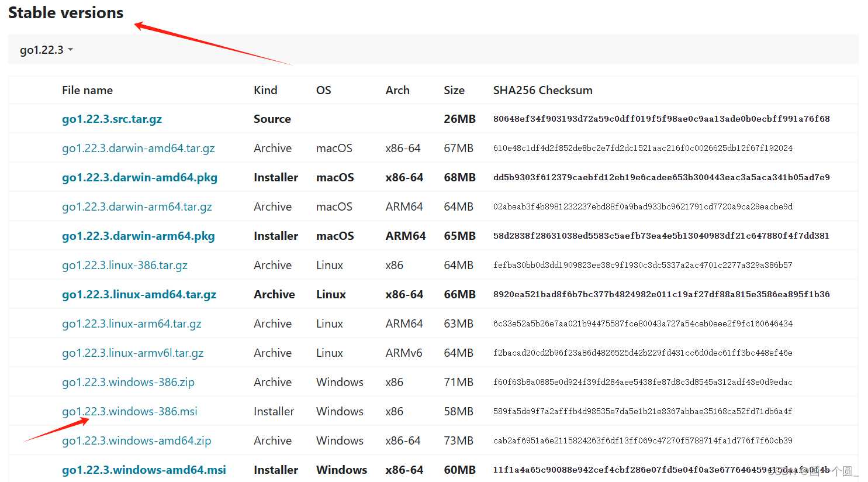The width and height of the screenshot is (868, 482).
Task: Download go1.22.3.darwin-arm64.pkg installer
Action: point(139,236)
